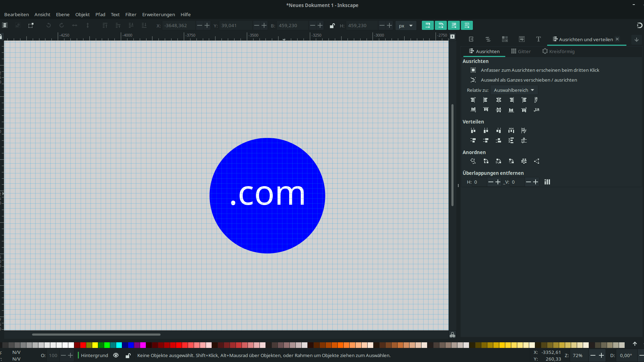
Task: Flip selected objects vertically
Action: point(88,25)
